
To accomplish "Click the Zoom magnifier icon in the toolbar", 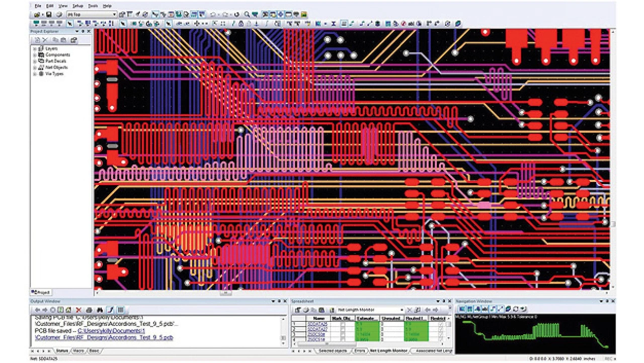I will (247, 15).
